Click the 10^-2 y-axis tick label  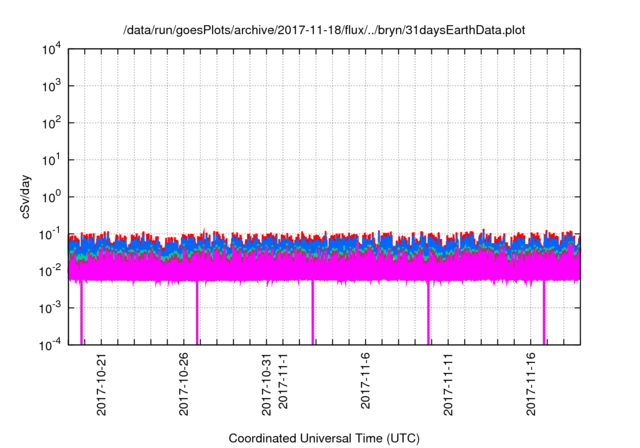(51, 272)
